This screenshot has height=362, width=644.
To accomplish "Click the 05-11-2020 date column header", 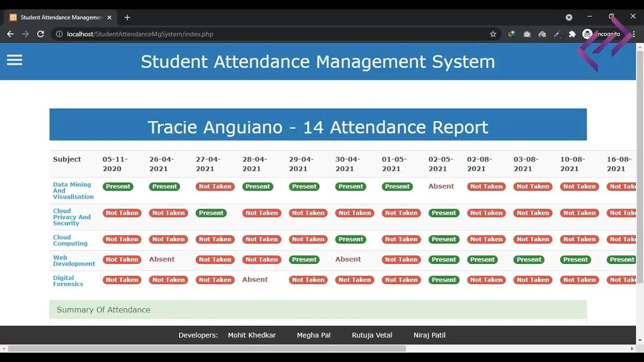I will (x=115, y=164).
